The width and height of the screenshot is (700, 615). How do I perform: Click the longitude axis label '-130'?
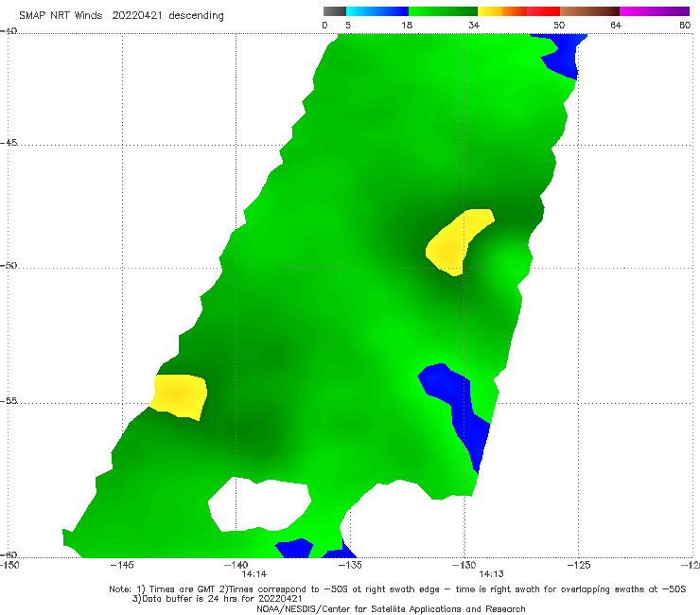(x=464, y=565)
